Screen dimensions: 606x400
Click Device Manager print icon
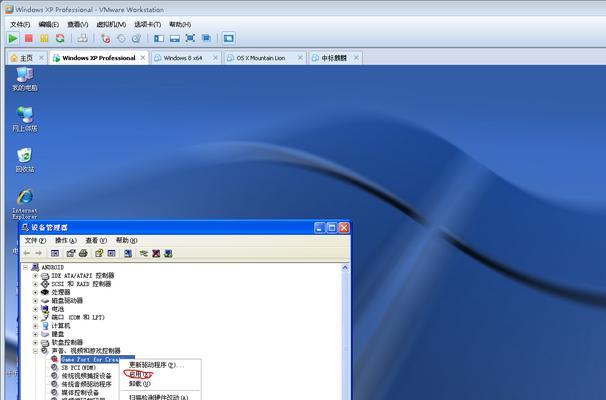tap(83, 253)
